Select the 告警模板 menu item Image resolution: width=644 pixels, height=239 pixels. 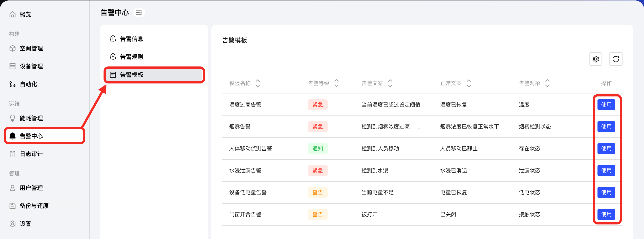[154, 75]
